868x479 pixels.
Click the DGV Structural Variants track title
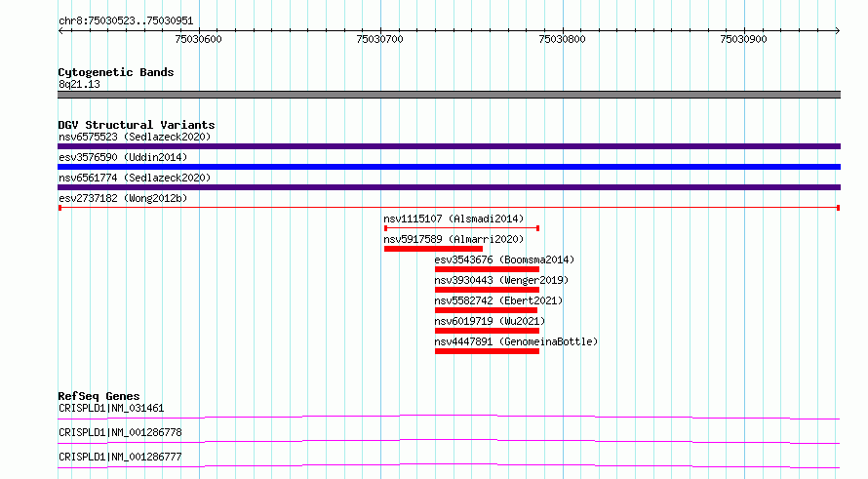(x=137, y=125)
